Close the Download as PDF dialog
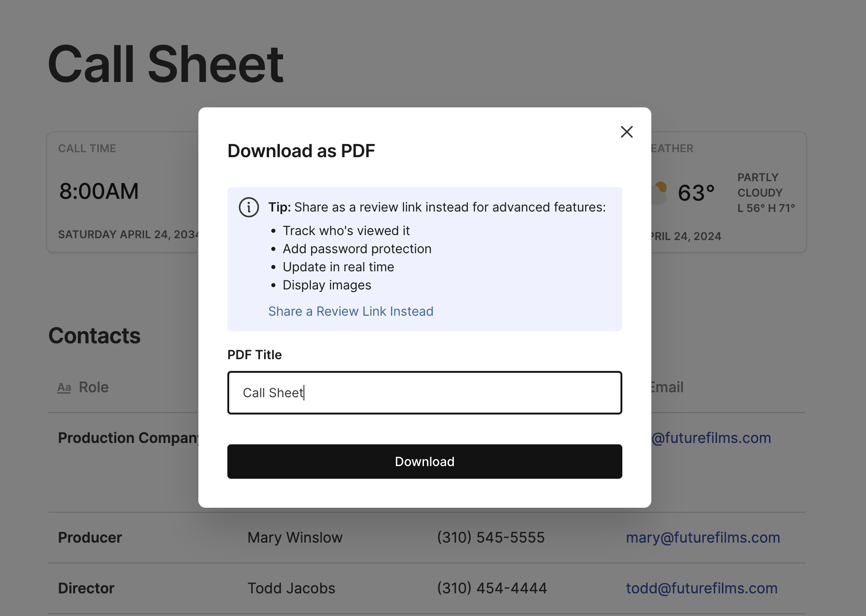866x616 pixels. coord(626,132)
